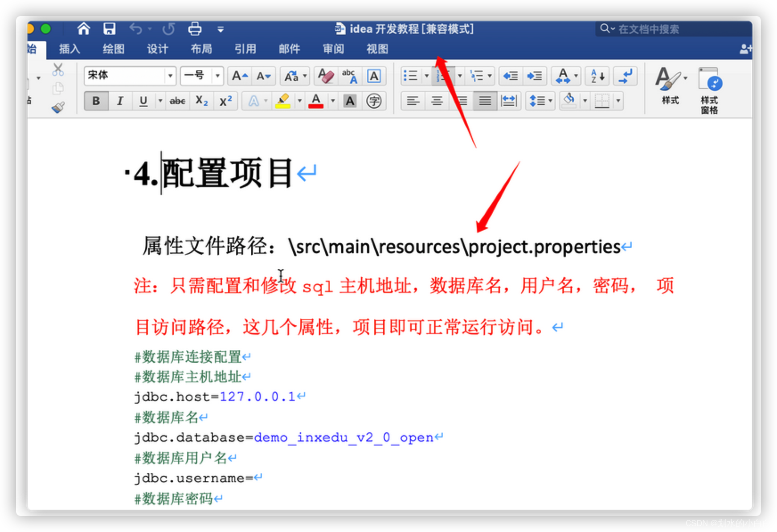Screen dimensions: 777x532
Task: Open the 邮件 tab
Action: [290, 49]
